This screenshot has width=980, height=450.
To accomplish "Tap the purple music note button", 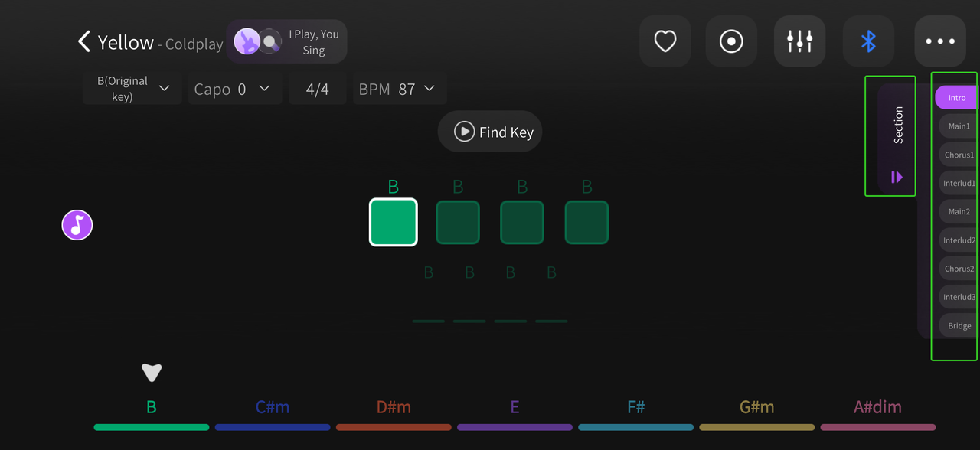I will [77, 226].
